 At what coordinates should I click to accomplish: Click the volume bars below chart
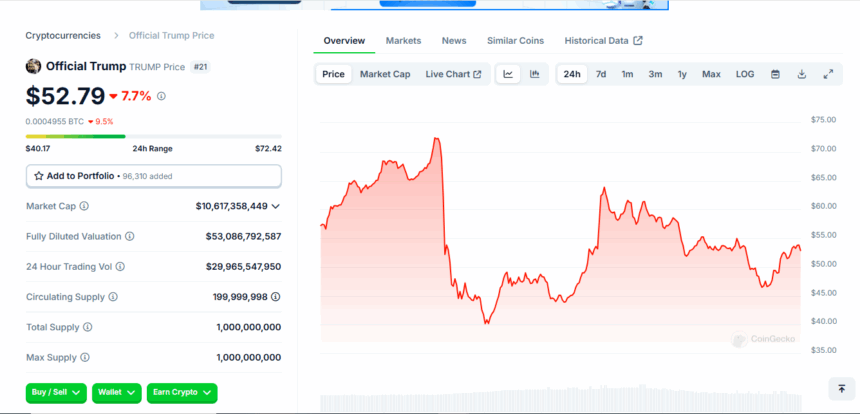(x=561, y=399)
